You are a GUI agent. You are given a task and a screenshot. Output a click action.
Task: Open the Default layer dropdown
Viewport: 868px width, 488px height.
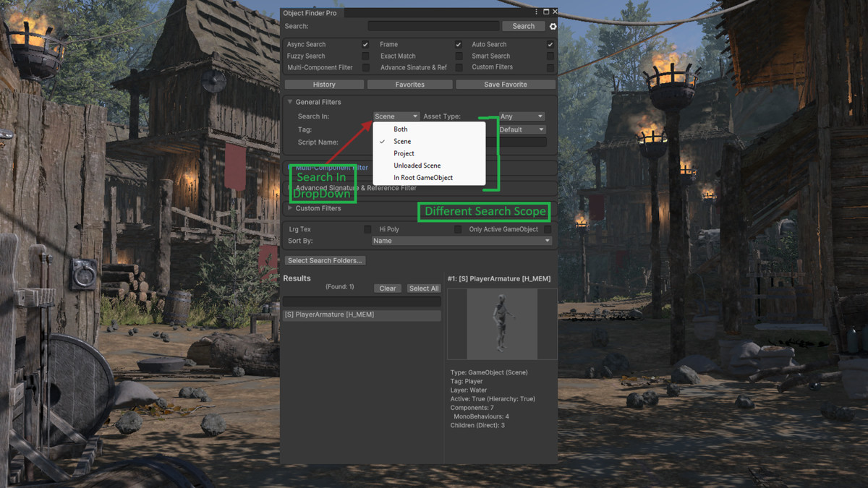pos(521,129)
